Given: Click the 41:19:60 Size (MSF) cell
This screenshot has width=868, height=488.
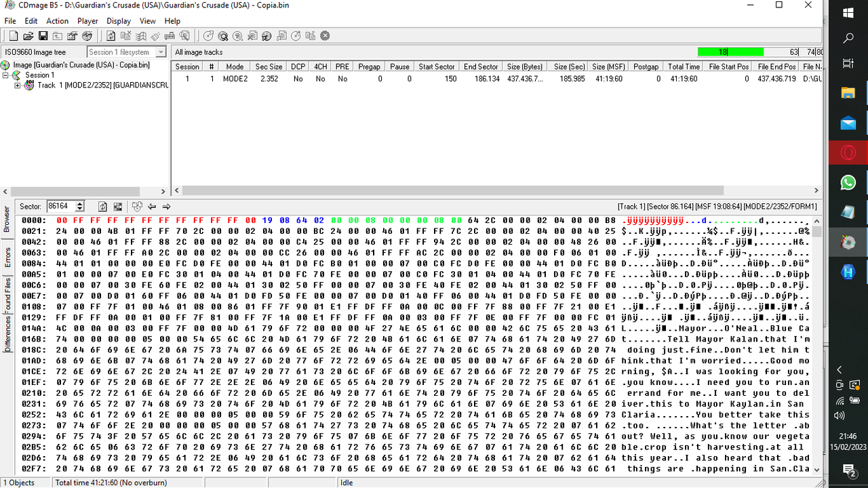Looking at the screenshot, I should tap(608, 79).
